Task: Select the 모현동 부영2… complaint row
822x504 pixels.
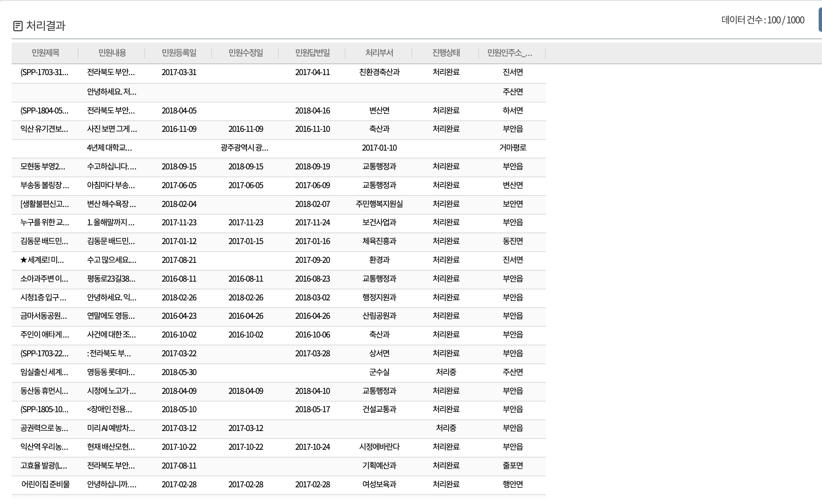Action: coord(43,167)
